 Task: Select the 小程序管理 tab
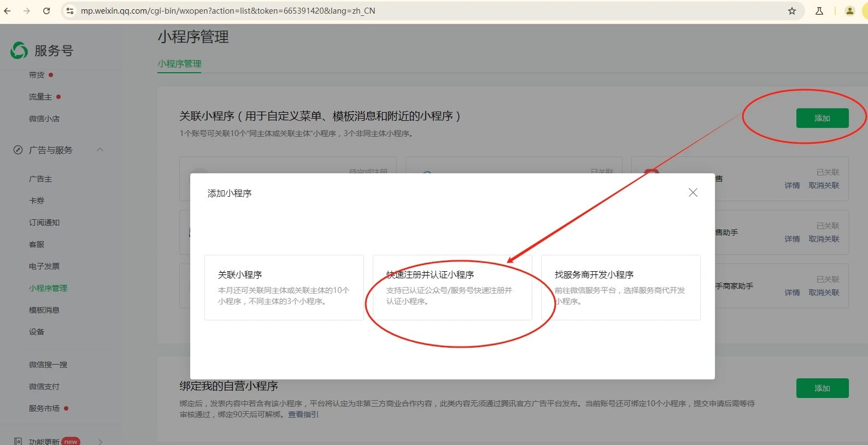coord(179,63)
